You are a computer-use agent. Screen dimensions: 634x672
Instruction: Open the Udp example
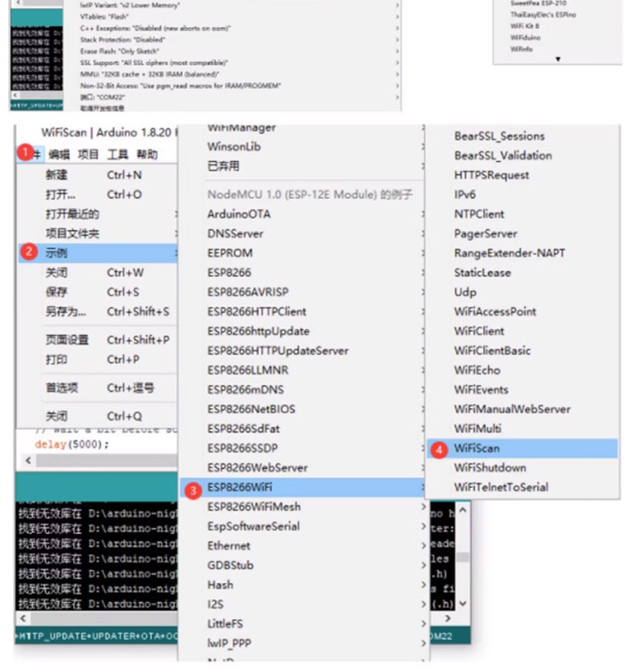coord(522,292)
